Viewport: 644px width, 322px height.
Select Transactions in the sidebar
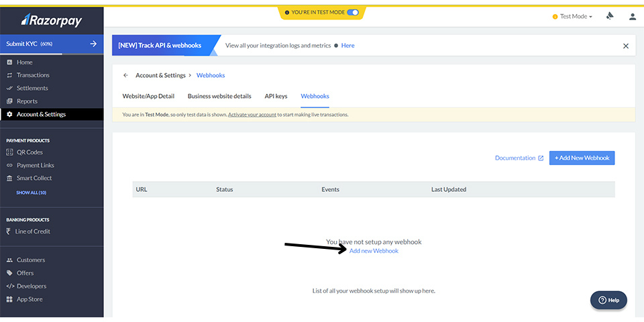pyautogui.click(x=32, y=75)
